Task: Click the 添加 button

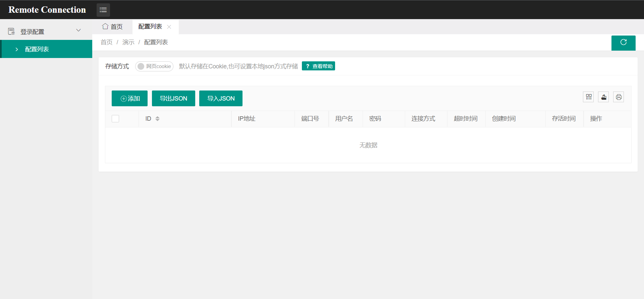Action: pyautogui.click(x=129, y=99)
